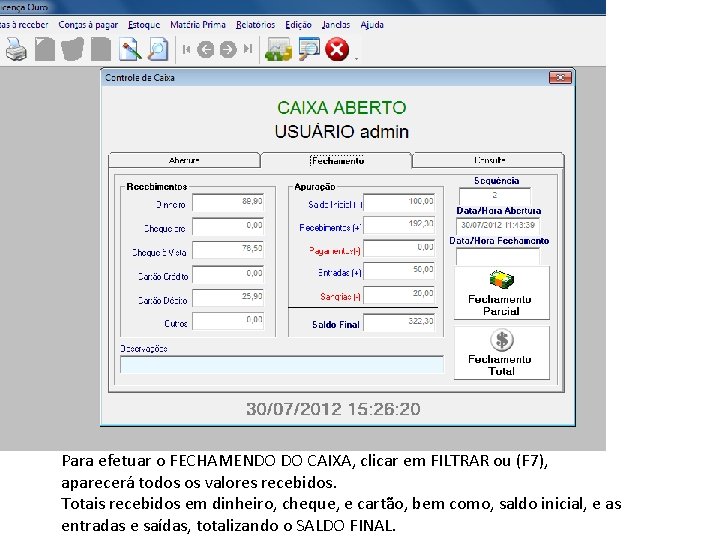
Task: Open Contas à receber menu
Action: [24, 25]
